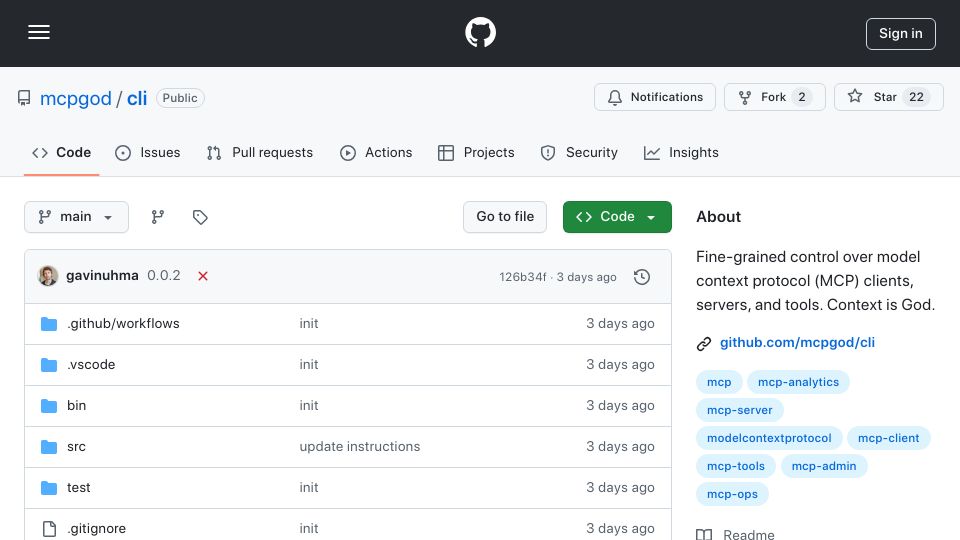Image resolution: width=960 pixels, height=540 pixels.
Task: Click the Public visibility label
Action: 180,98
